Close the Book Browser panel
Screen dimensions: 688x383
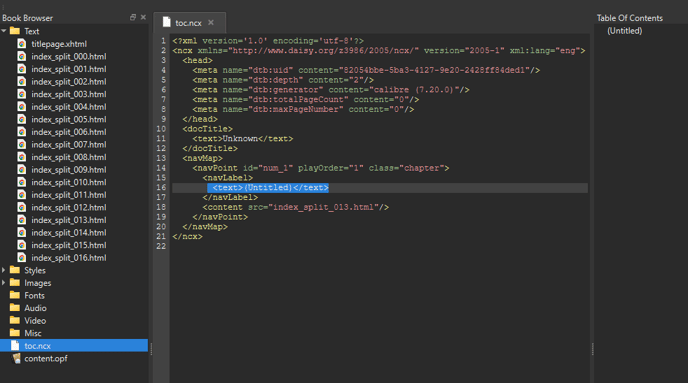143,18
